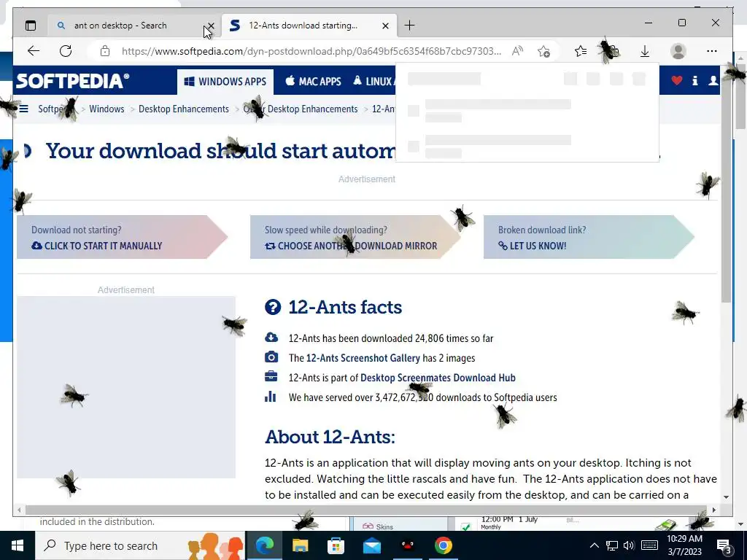Viewport: 747px width, 560px height.
Task: Open Edge settings and more menu
Action: [712, 51]
